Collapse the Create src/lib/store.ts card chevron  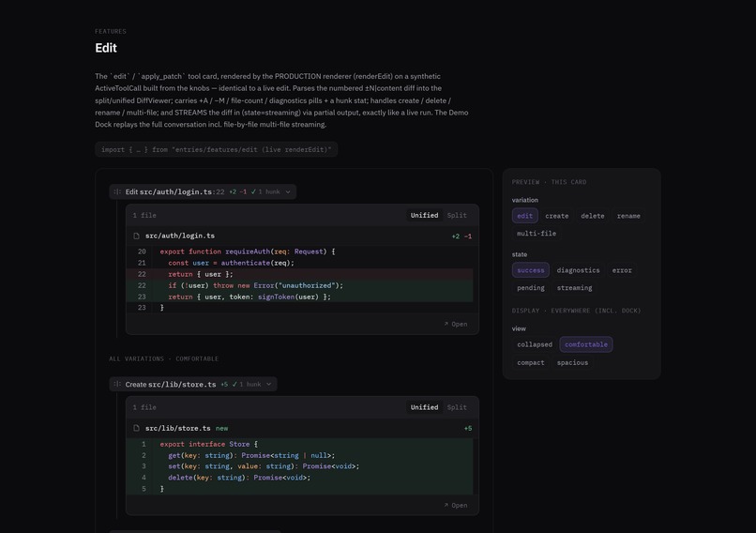point(269,385)
